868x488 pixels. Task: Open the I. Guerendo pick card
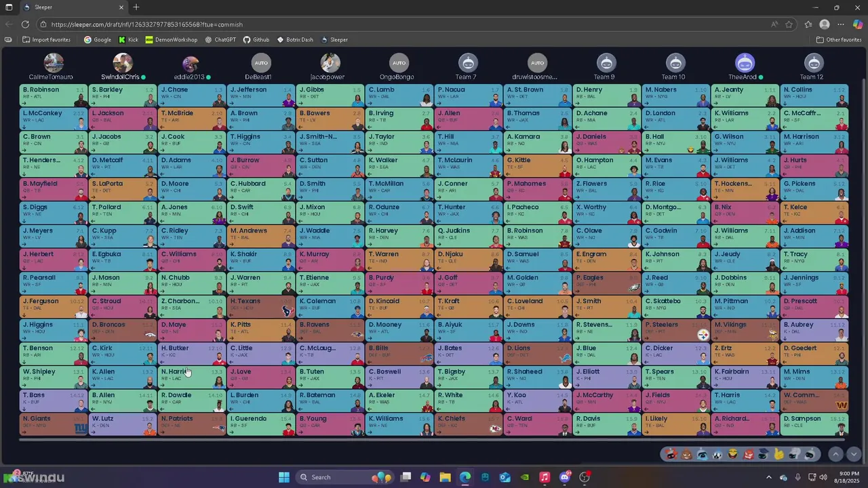[x=260, y=424]
